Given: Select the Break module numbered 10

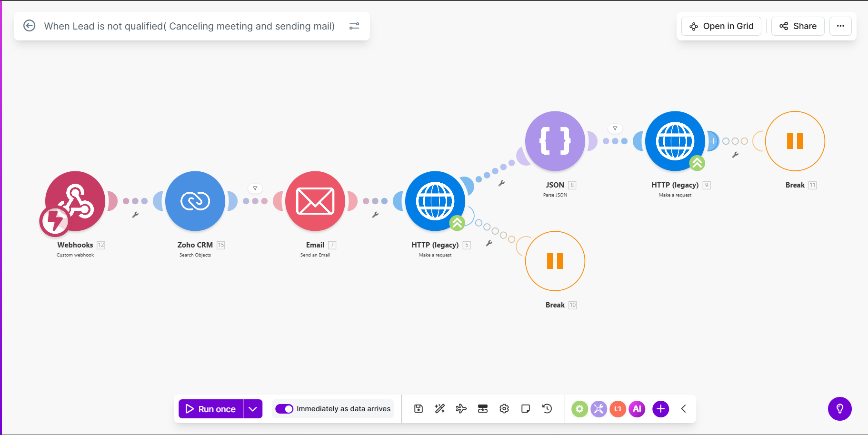Looking at the screenshot, I should point(555,261).
